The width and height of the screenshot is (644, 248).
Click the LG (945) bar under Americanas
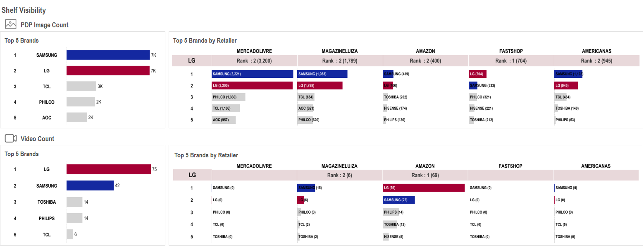click(566, 86)
